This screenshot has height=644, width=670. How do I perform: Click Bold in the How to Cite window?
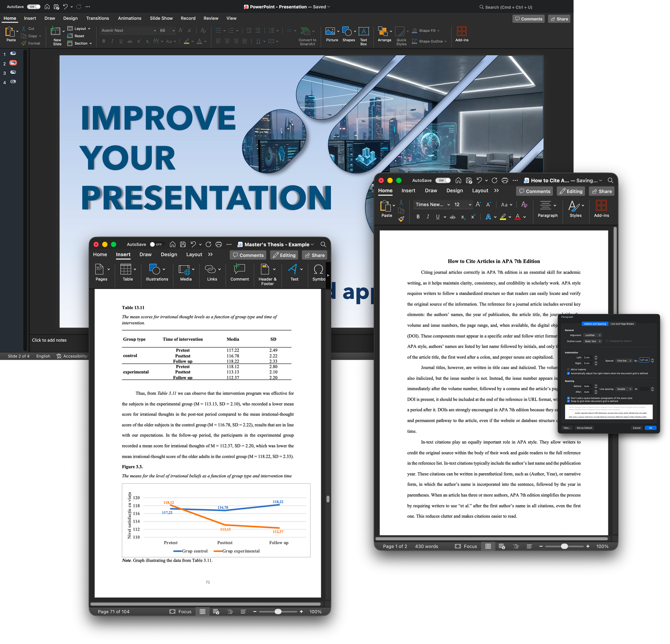coord(418,217)
